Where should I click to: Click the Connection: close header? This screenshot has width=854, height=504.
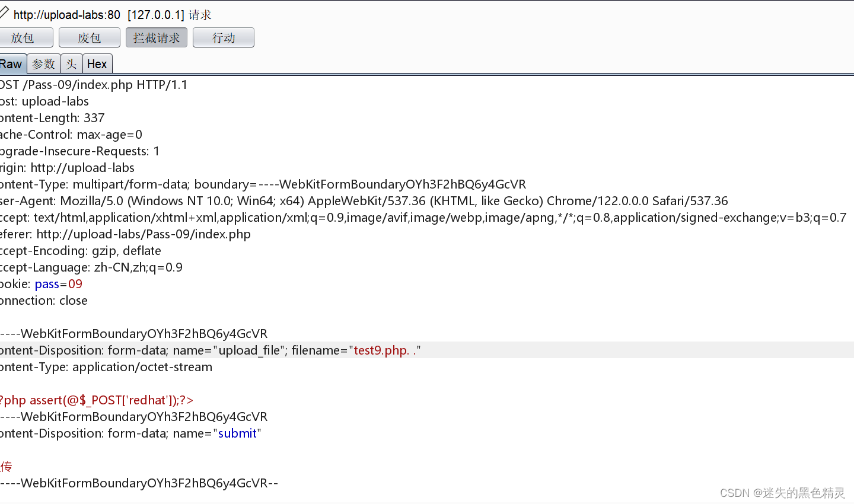pos(44,301)
